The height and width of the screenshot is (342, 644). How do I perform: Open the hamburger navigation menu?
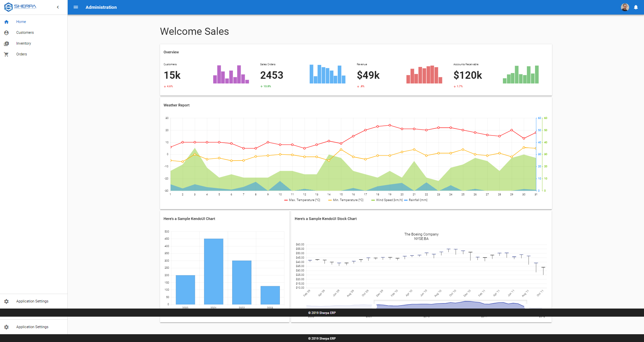pos(76,7)
